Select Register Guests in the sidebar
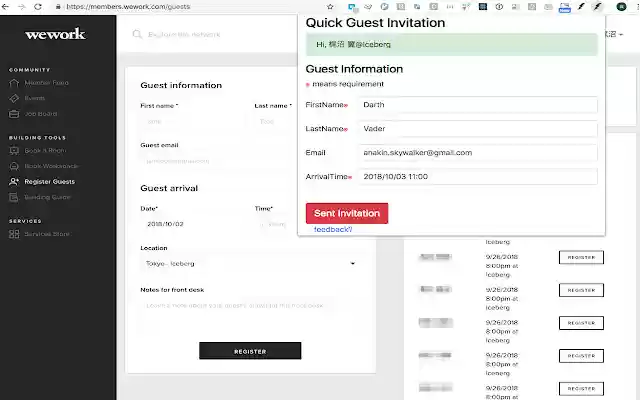The image size is (640, 400). point(42,182)
